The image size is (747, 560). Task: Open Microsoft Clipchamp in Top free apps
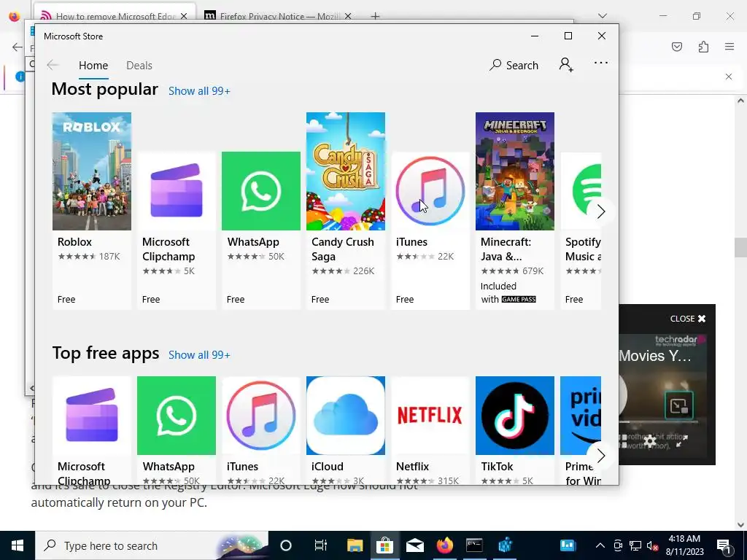[91, 416]
